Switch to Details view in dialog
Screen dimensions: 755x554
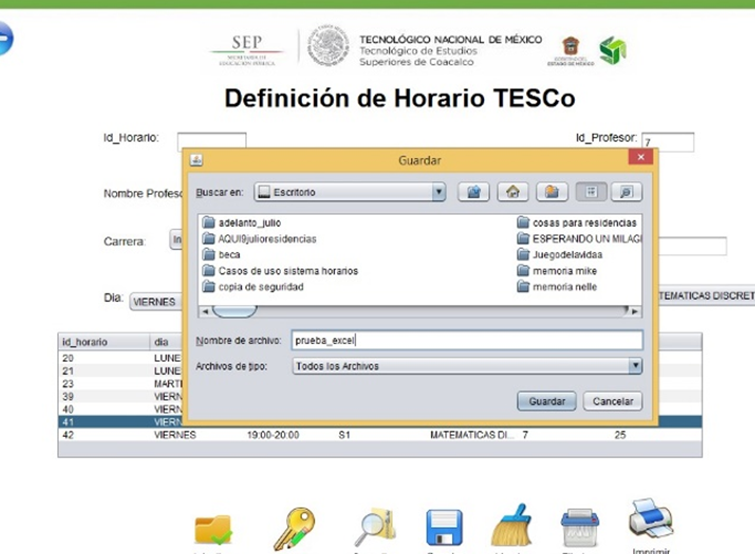626,192
